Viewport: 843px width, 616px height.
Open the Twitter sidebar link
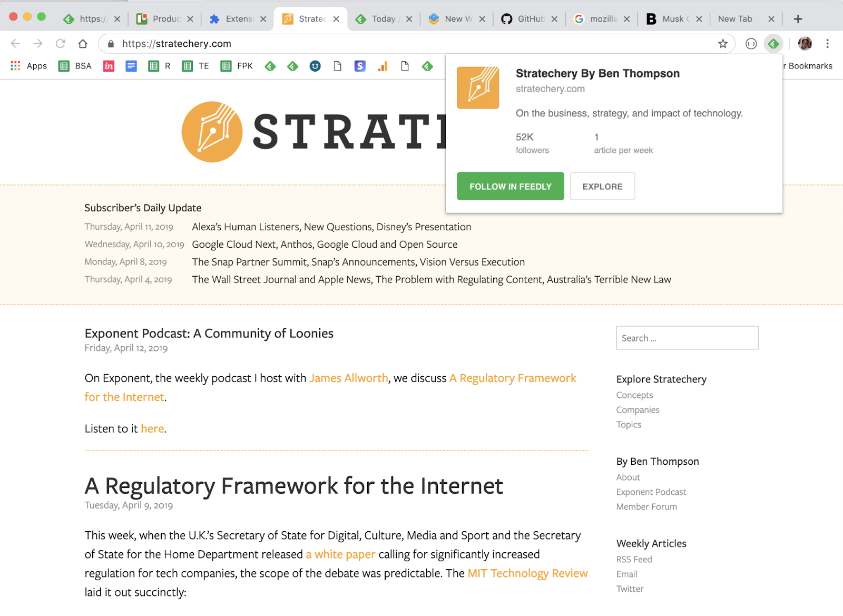pyautogui.click(x=630, y=589)
